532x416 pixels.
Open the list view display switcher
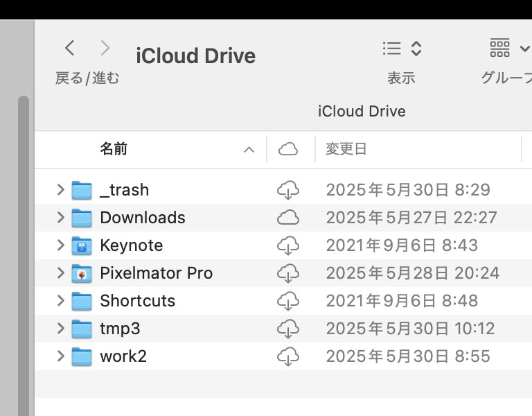click(402, 49)
